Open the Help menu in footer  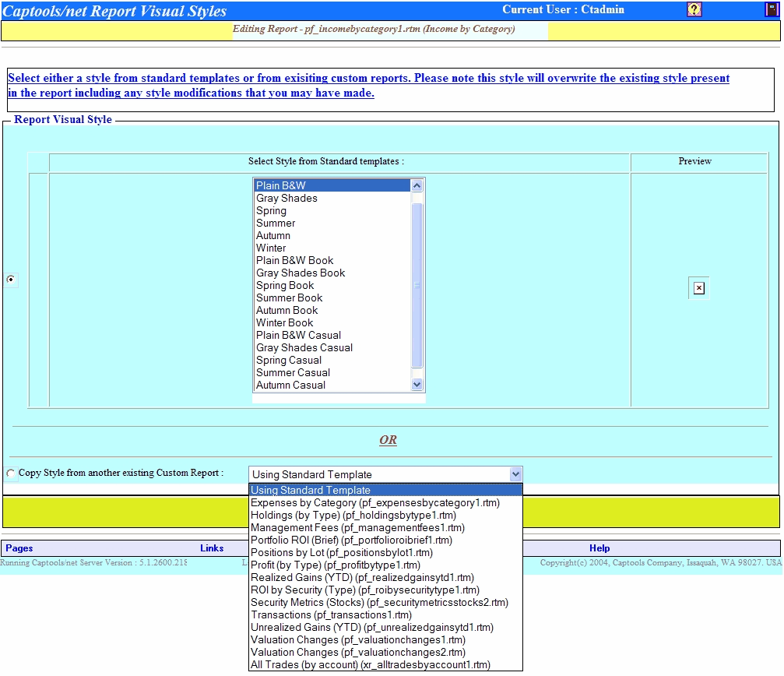(x=599, y=548)
